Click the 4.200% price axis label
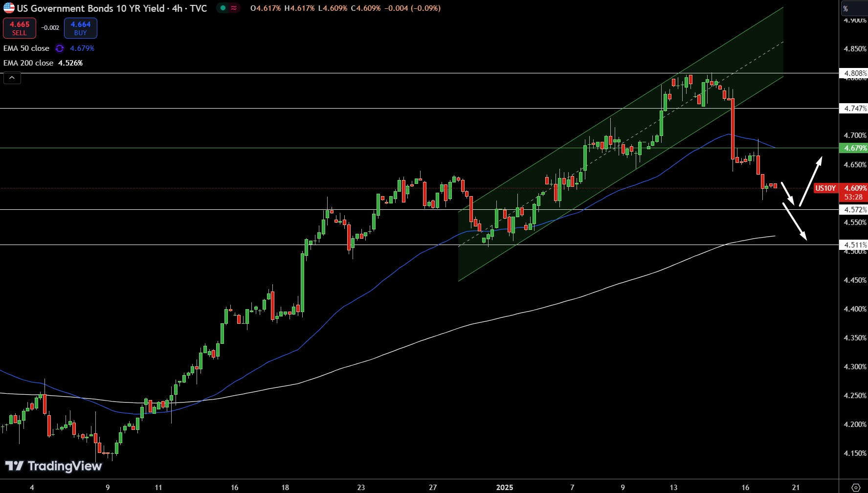Image resolution: width=868 pixels, height=493 pixels. point(855,425)
